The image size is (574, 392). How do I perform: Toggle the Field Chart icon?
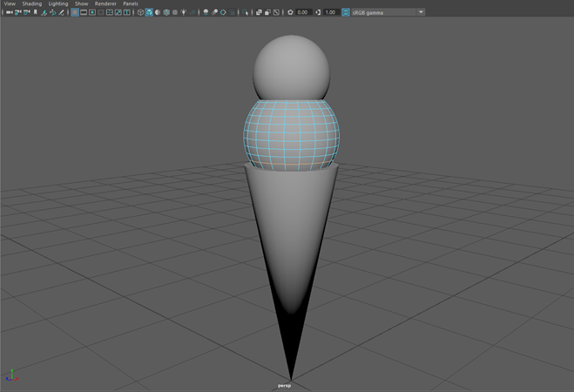click(x=110, y=12)
